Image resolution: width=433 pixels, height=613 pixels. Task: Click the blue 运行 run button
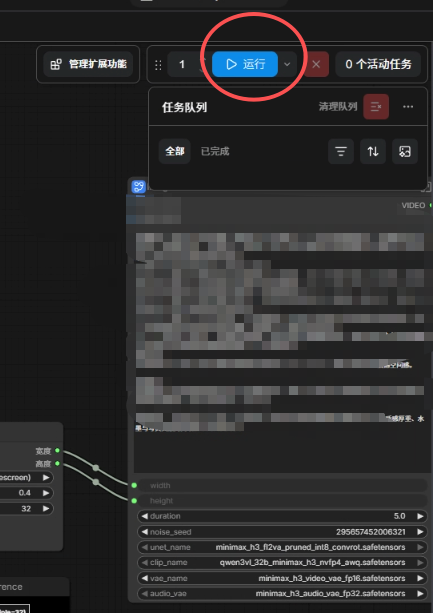245,64
